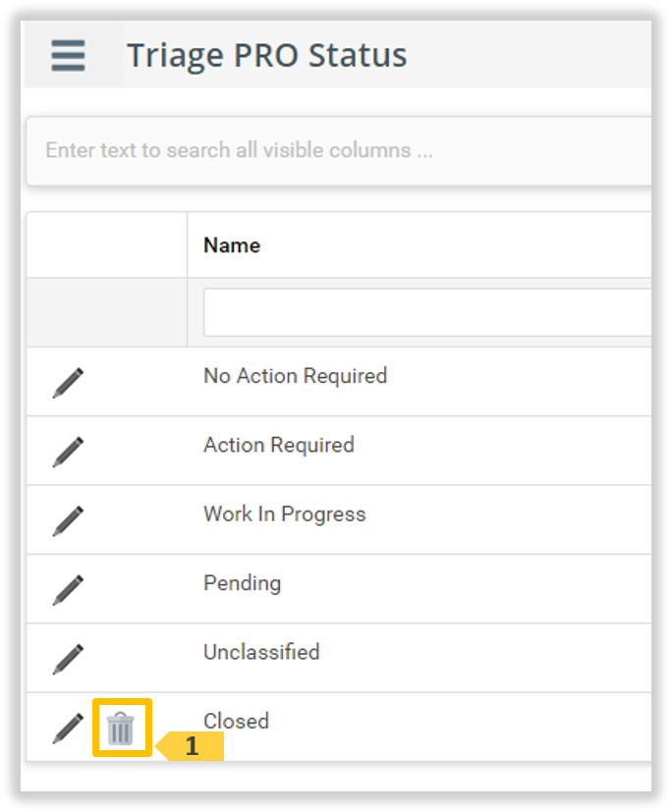Click pencil icon beside Closed
The width and height of the screenshot is (672, 812).
click(68, 728)
